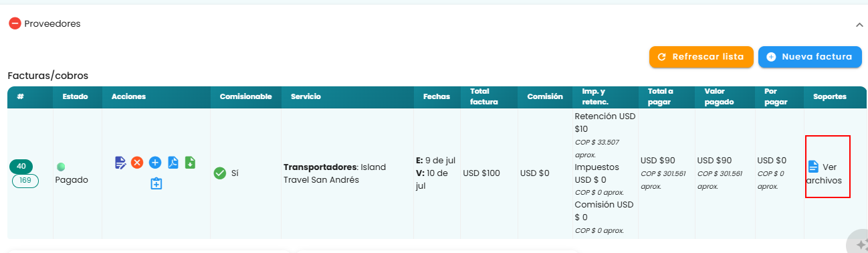Collapse Proveedores using red minus icon
Viewport: 868px width, 253px height.
[15, 23]
